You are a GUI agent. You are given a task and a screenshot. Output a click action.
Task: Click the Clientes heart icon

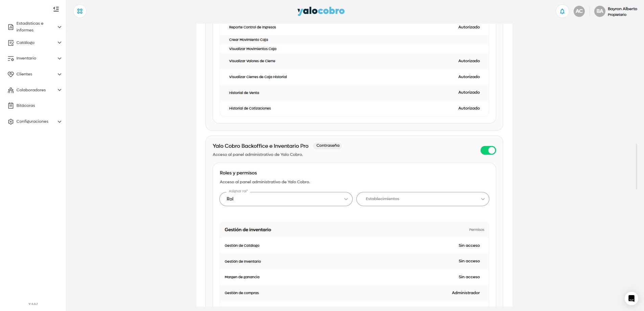tap(11, 74)
